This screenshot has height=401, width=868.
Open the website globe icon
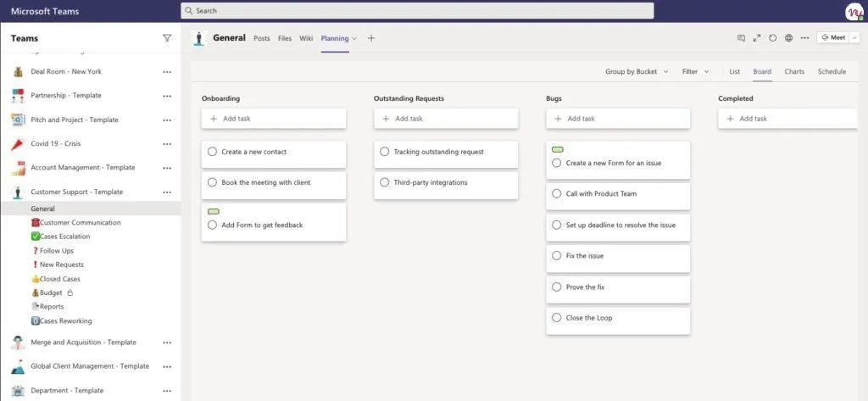(x=789, y=38)
